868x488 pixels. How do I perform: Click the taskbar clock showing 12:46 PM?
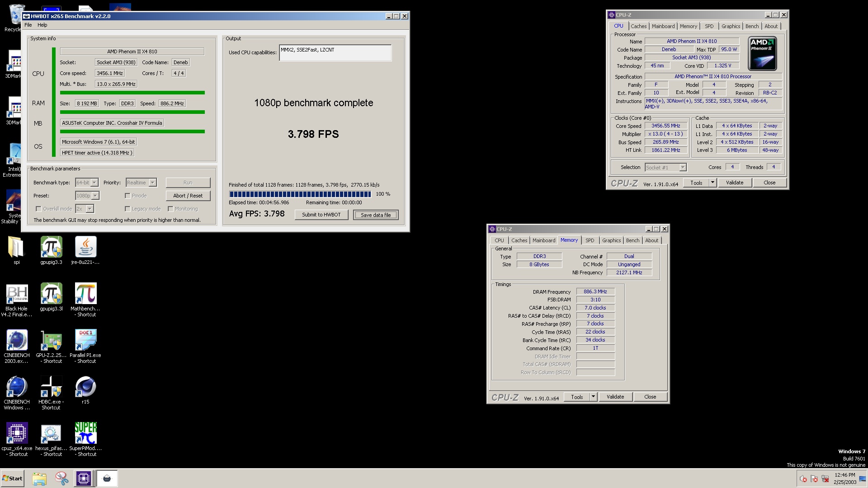pyautogui.click(x=845, y=478)
